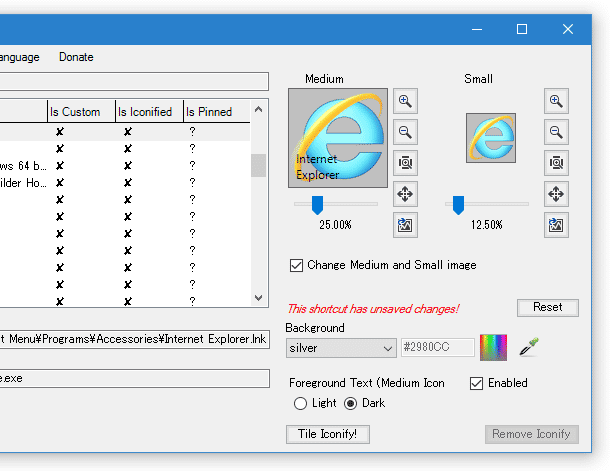Zoom out the Small icon image
Viewport: 610px width, 471px height.
pyautogui.click(x=556, y=132)
